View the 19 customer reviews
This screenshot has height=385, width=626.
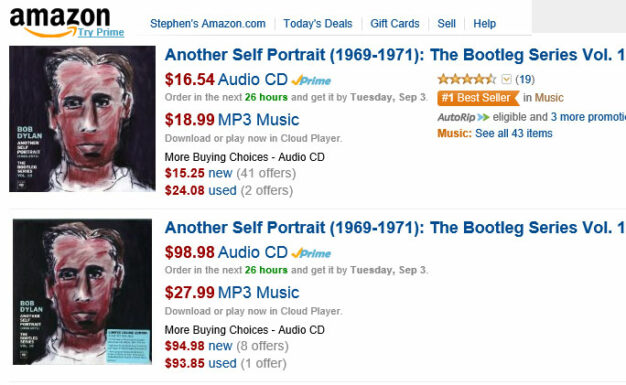525,79
